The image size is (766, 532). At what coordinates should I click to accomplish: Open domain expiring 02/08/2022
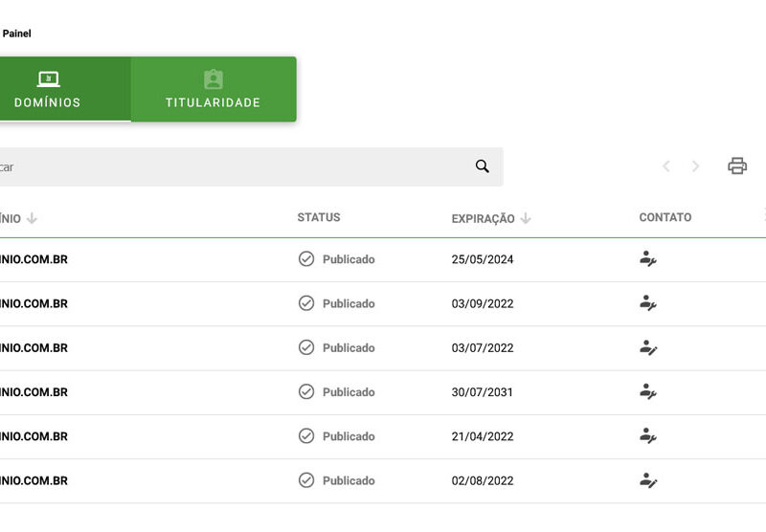click(x=34, y=480)
